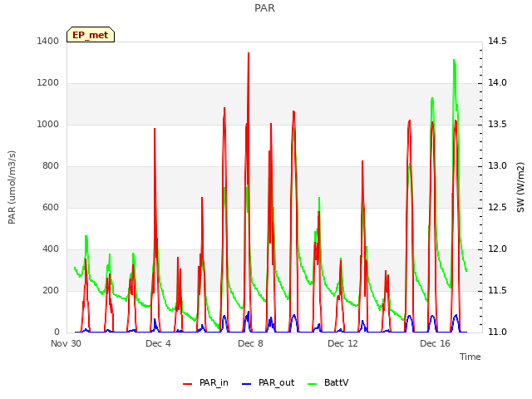Toggle the PAR_in legend entry
Viewport: 532px width, 399px height.
205,382
